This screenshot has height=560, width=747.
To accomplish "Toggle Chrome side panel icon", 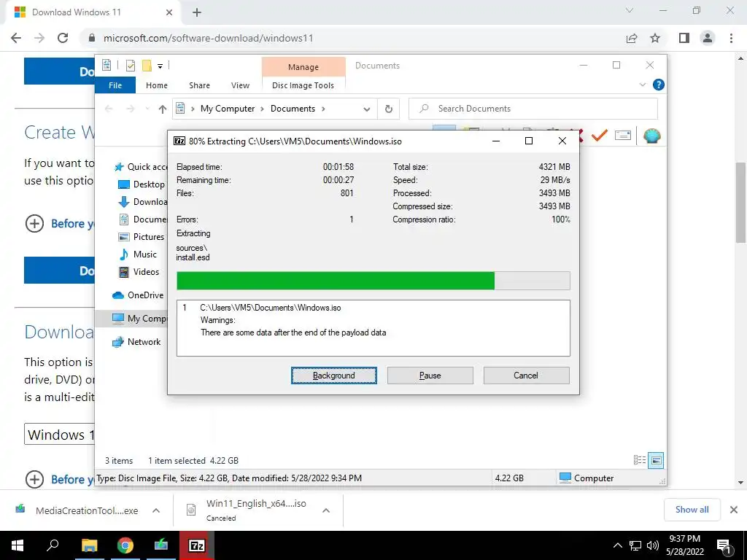I will (x=684, y=38).
